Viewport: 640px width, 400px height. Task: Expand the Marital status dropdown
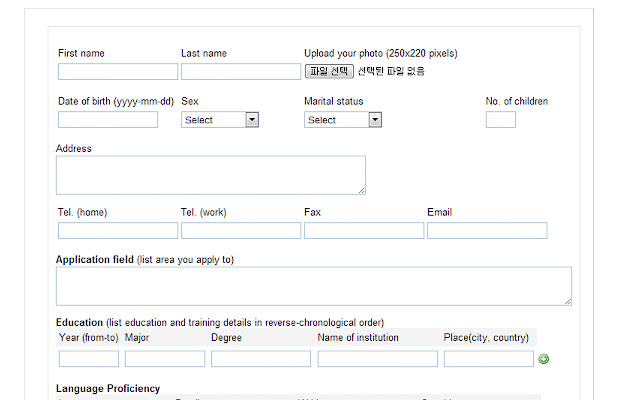coord(343,120)
